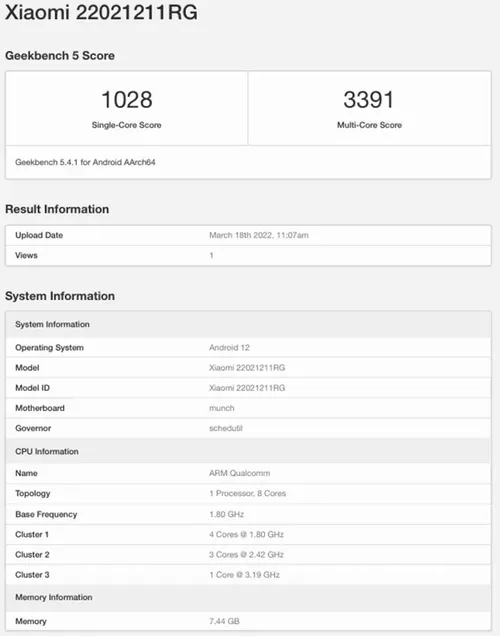Select the Android 12 value
The height and width of the screenshot is (636, 500).
229,348
